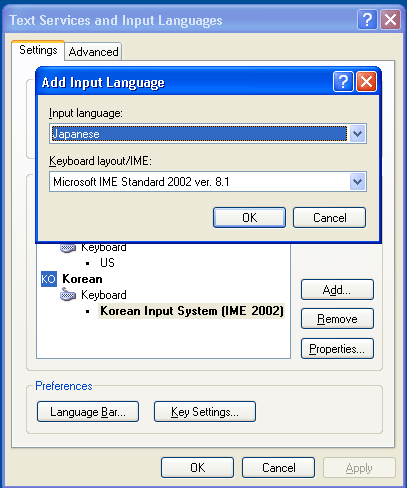Switch to the Advanced tab
Image resolution: width=407 pixels, height=488 pixels.
coord(93,52)
